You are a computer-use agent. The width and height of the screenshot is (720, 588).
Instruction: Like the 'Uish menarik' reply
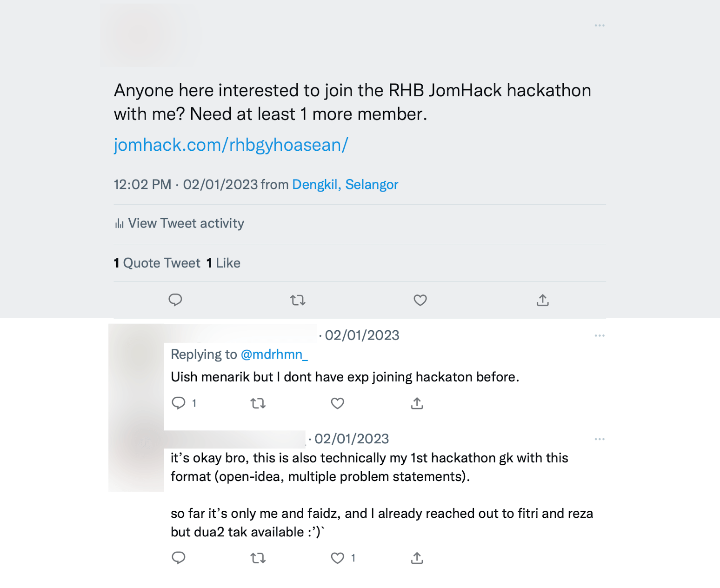337,403
